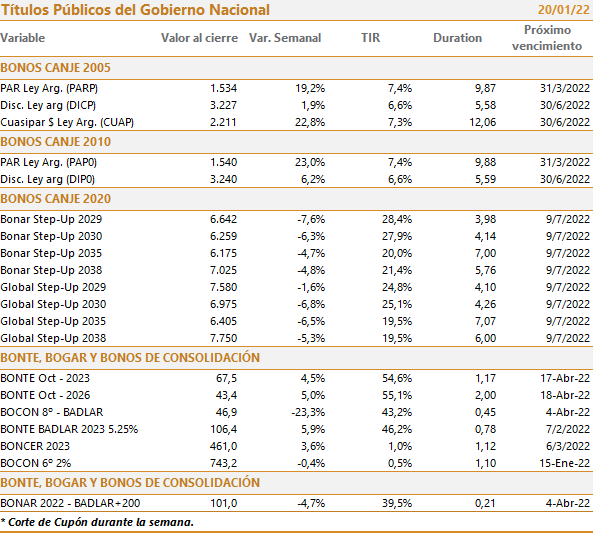
Task: Click the BONOS CANJE 2005 section heading
Action: [x=55, y=68]
